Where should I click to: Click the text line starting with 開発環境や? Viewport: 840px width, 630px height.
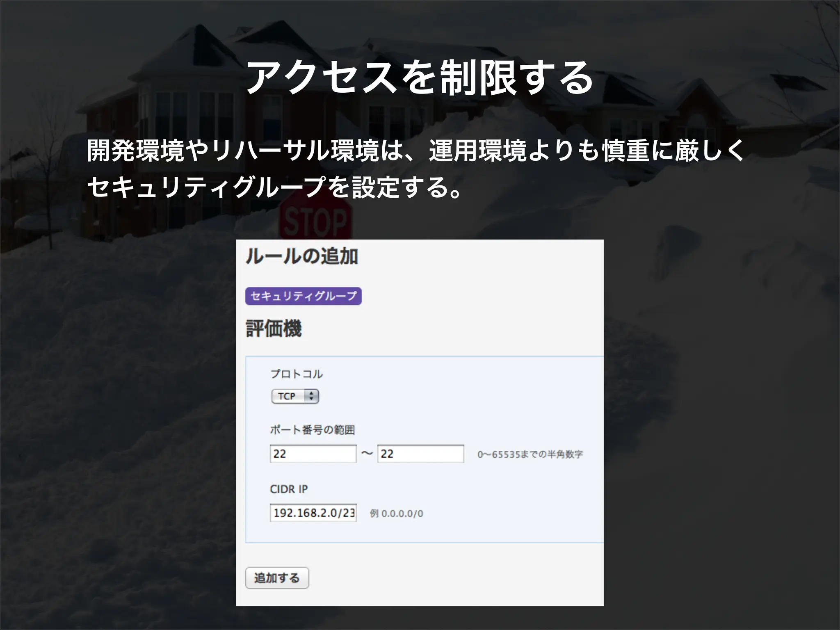(x=415, y=151)
